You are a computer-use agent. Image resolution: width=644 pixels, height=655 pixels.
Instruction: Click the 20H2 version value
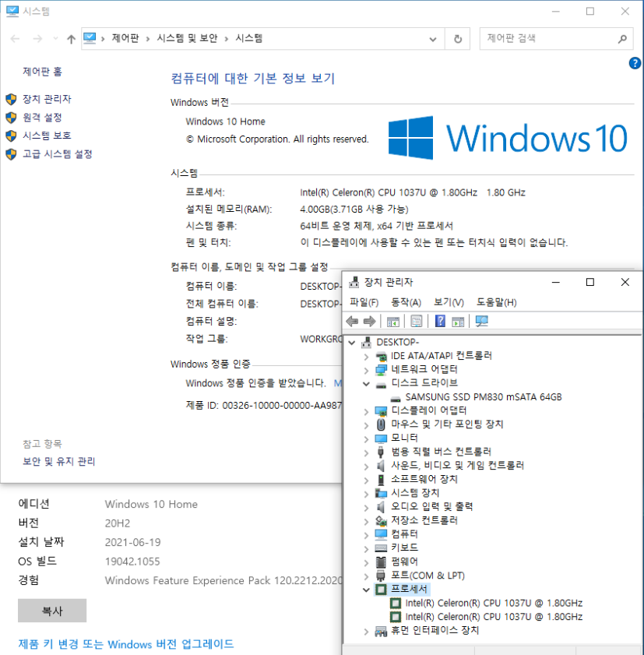coord(118,523)
